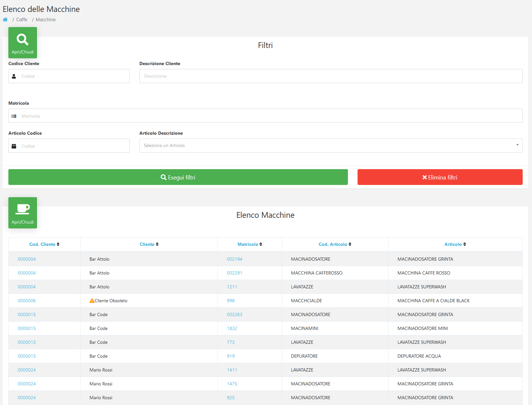This screenshot has height=405, width=532.
Task: Click the red Elimina filtri button
Action: [x=440, y=177]
